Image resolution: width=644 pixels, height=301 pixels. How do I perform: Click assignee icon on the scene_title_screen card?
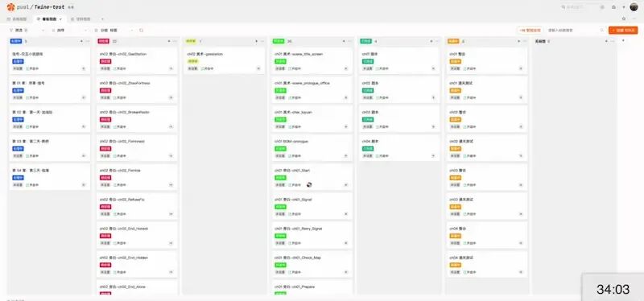[345, 68]
